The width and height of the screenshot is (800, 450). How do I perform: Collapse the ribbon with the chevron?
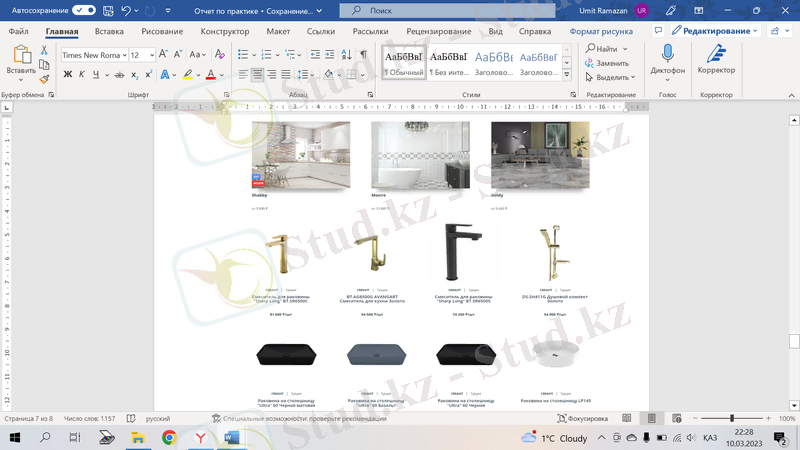click(x=791, y=95)
